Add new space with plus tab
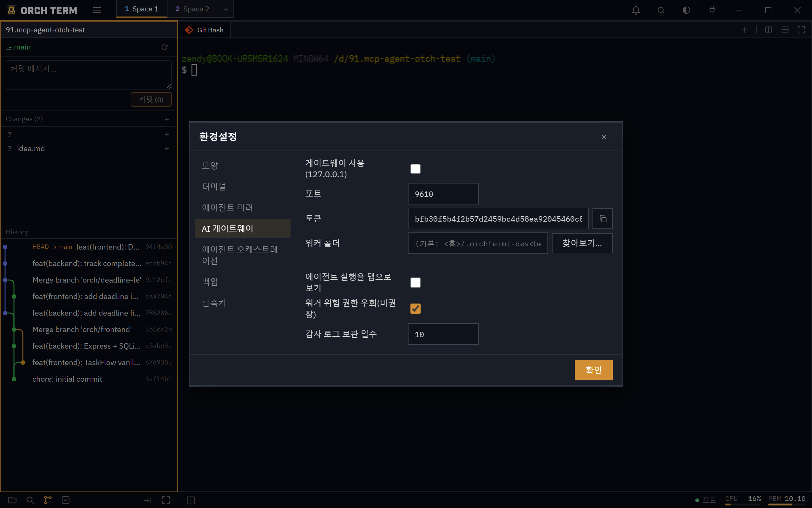This screenshot has height=508, width=812. coord(226,9)
